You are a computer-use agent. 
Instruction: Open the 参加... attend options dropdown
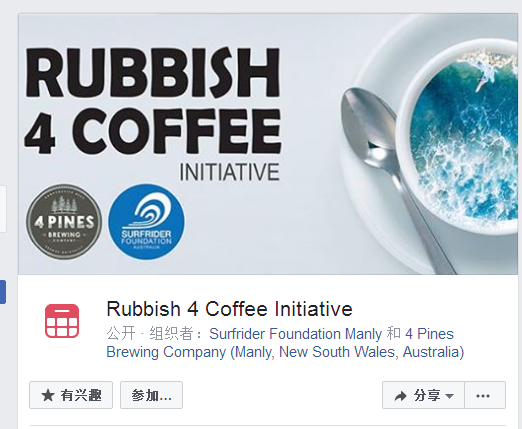(x=151, y=395)
